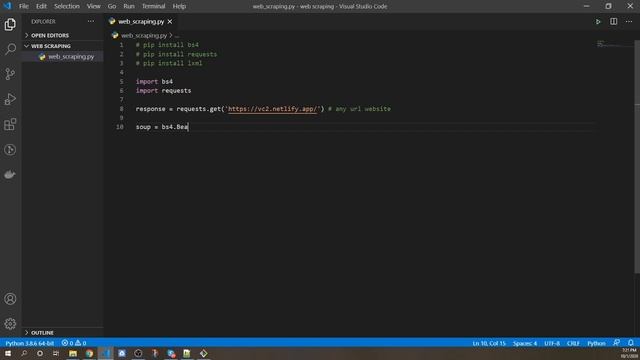Open Explorer panel More Actions ellipsis
Viewport: 640px width, 360px height.
(x=91, y=21)
